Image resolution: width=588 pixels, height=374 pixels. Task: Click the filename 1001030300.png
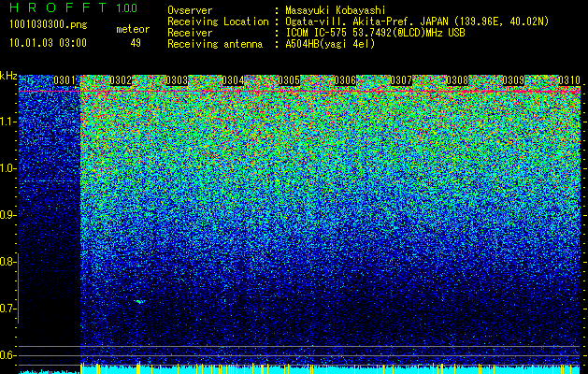tap(49, 24)
